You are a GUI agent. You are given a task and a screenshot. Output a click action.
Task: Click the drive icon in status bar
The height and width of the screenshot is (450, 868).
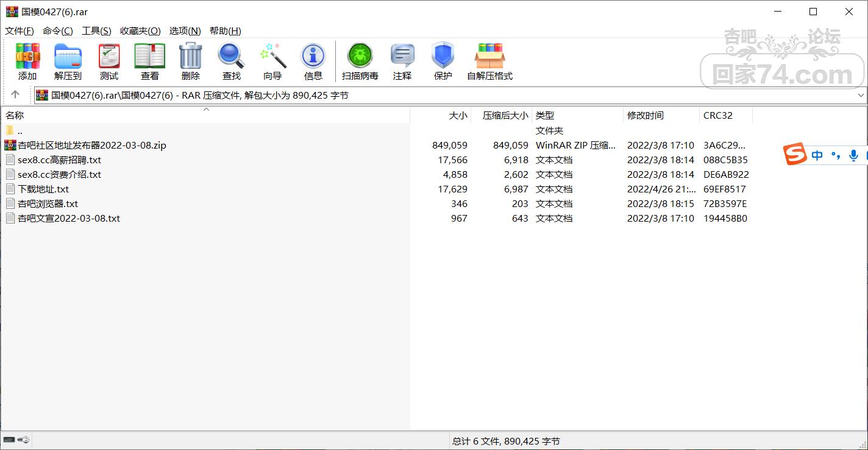[9, 440]
